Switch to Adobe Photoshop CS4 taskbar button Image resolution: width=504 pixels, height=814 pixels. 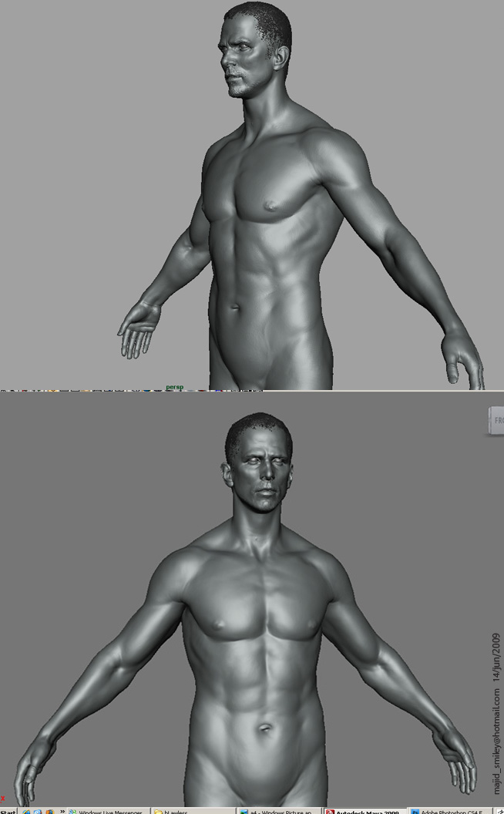click(449, 812)
